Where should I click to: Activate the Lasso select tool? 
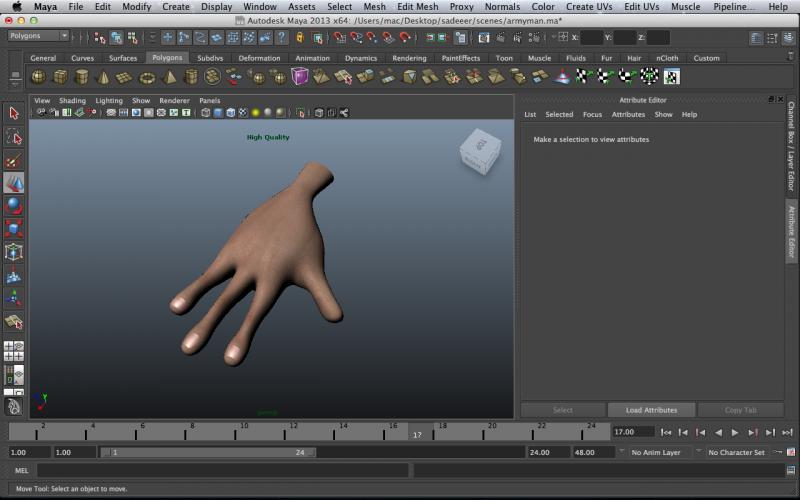click(x=14, y=137)
